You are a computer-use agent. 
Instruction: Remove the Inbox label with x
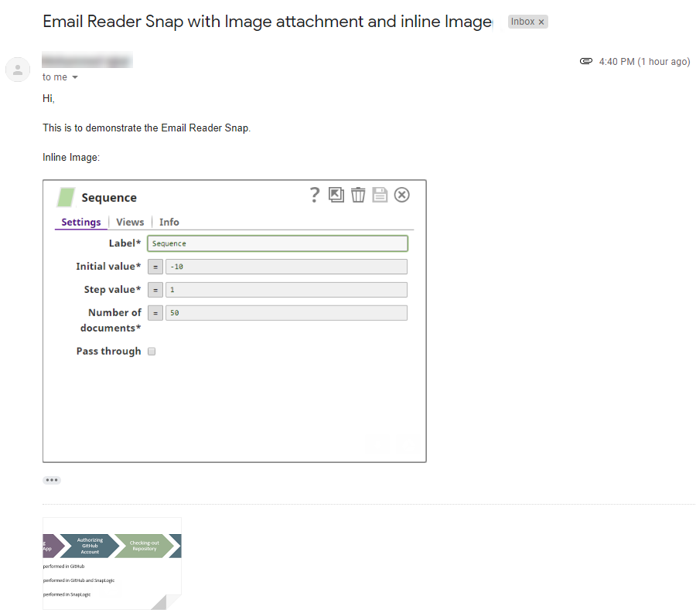[541, 22]
